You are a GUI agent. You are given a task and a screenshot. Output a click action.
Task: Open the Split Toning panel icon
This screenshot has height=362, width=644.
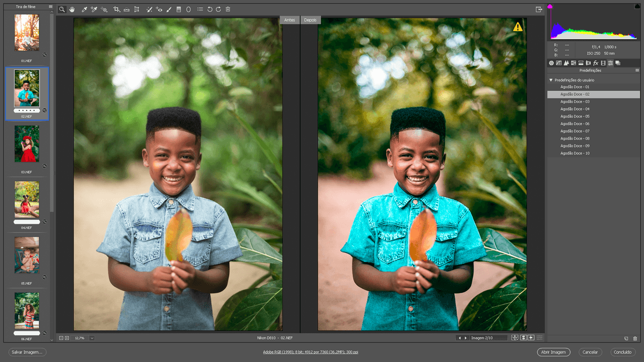pos(581,63)
